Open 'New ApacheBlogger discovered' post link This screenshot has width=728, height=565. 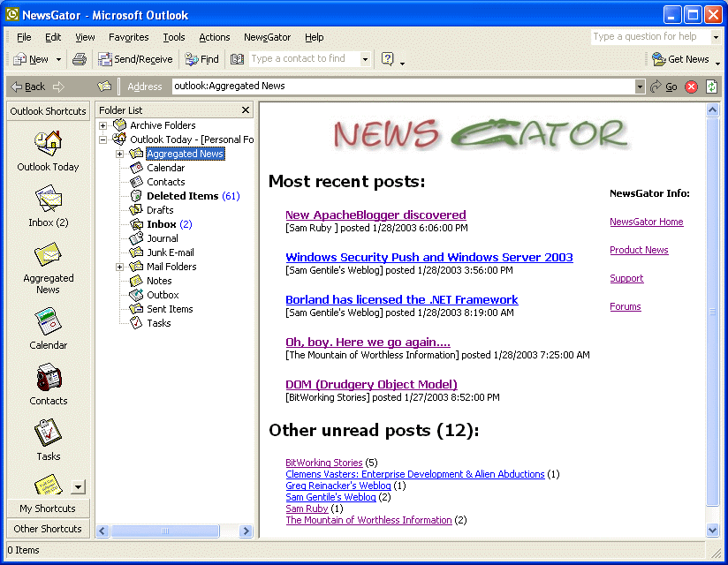pos(375,215)
